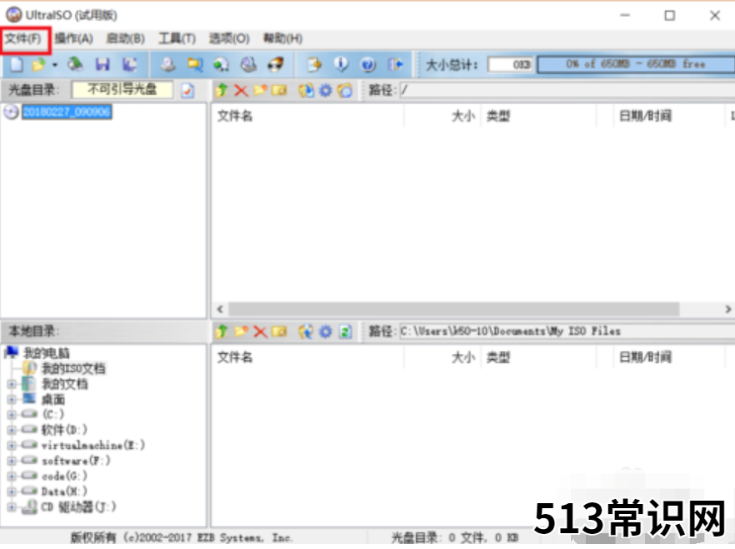735x549 pixels.
Task: Click the Set boot file icon in the disc pane
Action: pos(345,90)
